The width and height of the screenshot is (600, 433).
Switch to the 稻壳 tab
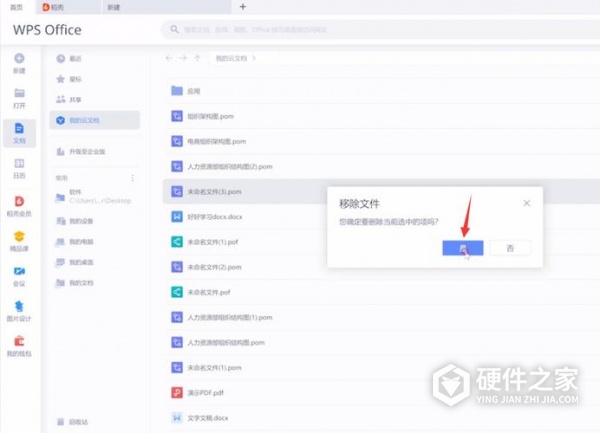pyautogui.click(x=69, y=7)
